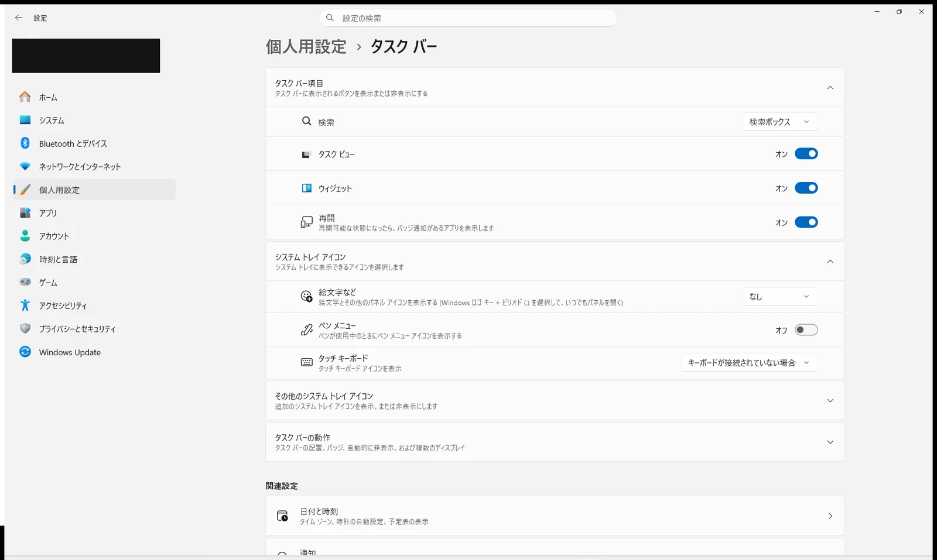Disable the 再開 toggle switch
937x560 pixels.
pyautogui.click(x=806, y=222)
